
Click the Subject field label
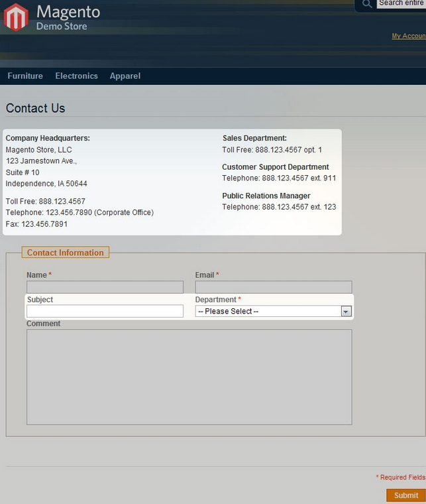point(40,299)
